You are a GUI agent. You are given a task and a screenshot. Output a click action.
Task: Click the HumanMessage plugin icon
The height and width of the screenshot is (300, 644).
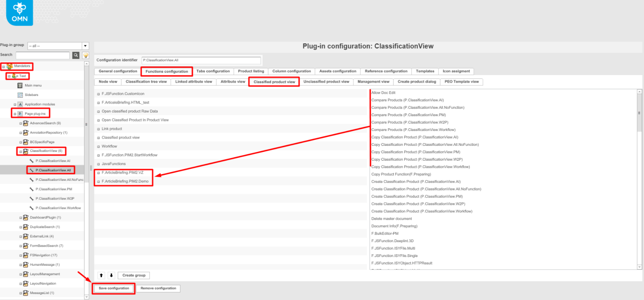tap(26, 265)
